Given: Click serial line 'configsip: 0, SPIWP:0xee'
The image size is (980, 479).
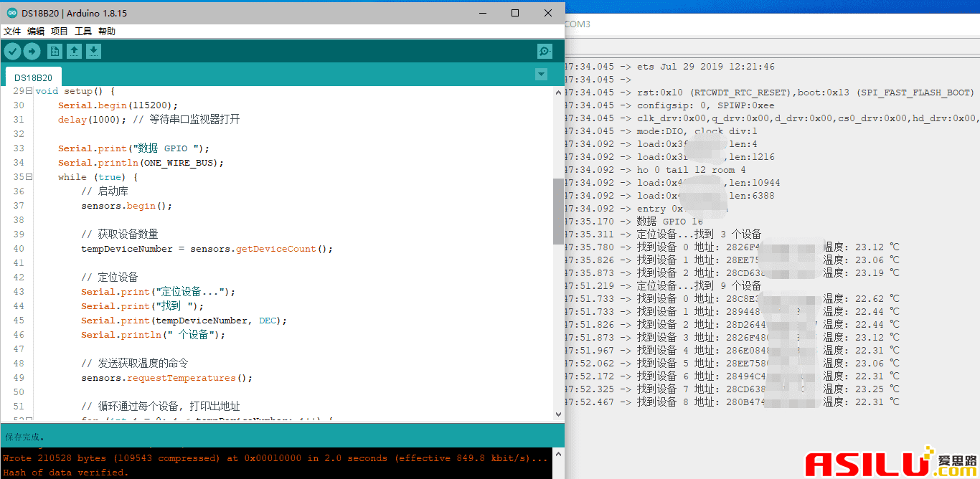Looking at the screenshot, I should tap(706, 105).
